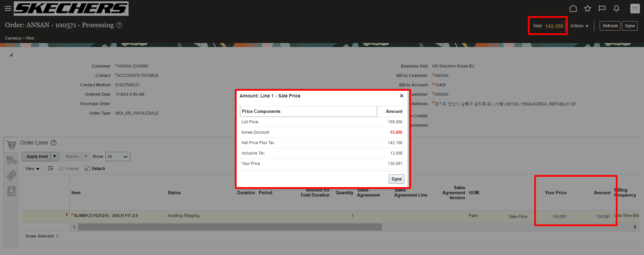Open the Your Price 130,091 link

pyautogui.click(x=559, y=217)
